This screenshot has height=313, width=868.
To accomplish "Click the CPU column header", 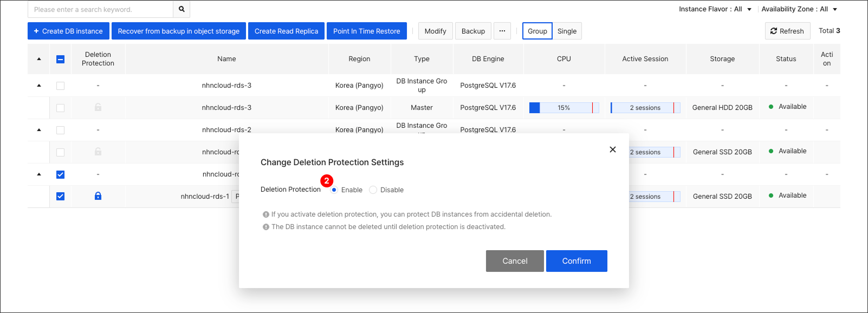I will pyautogui.click(x=564, y=59).
